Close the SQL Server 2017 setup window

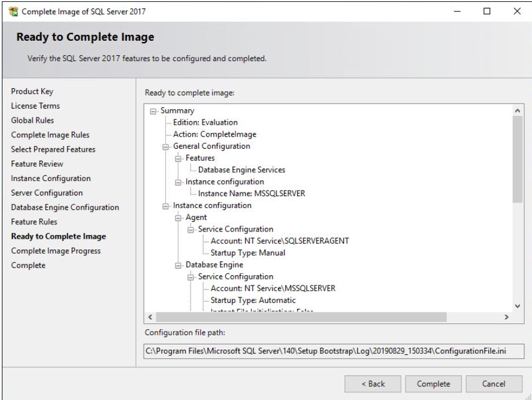coord(517,11)
